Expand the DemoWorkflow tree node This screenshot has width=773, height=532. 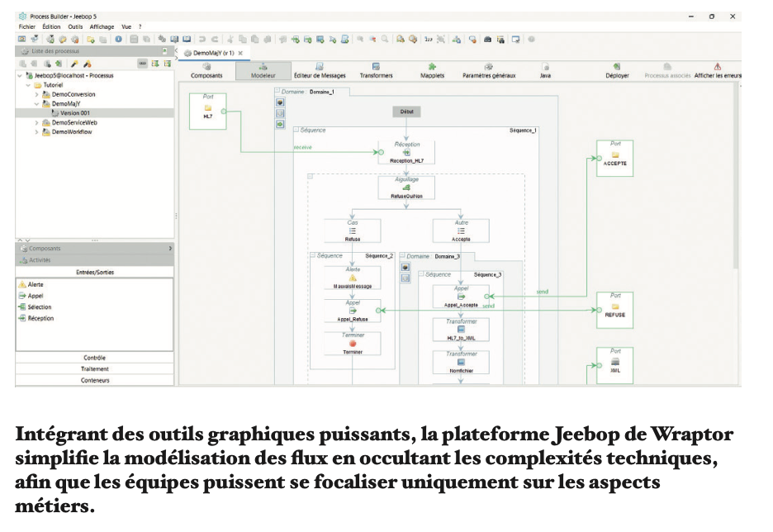36,131
